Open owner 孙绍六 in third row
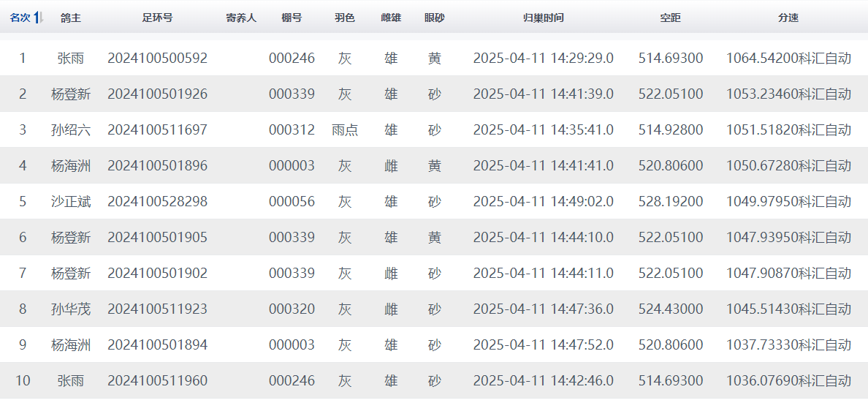Screen dimensions: 868x403 click(x=71, y=130)
